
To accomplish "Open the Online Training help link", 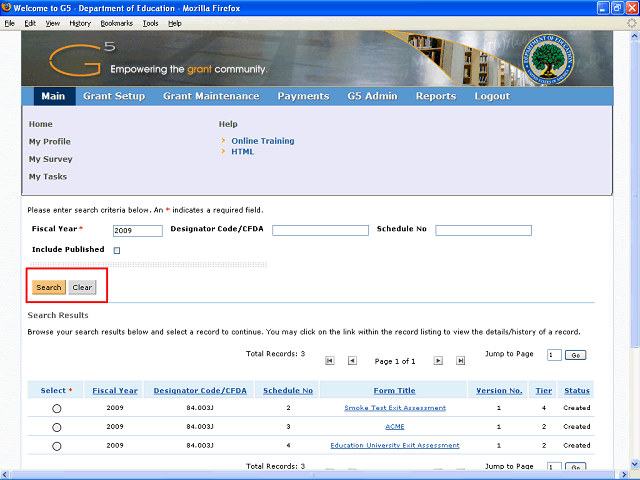I will [263, 141].
